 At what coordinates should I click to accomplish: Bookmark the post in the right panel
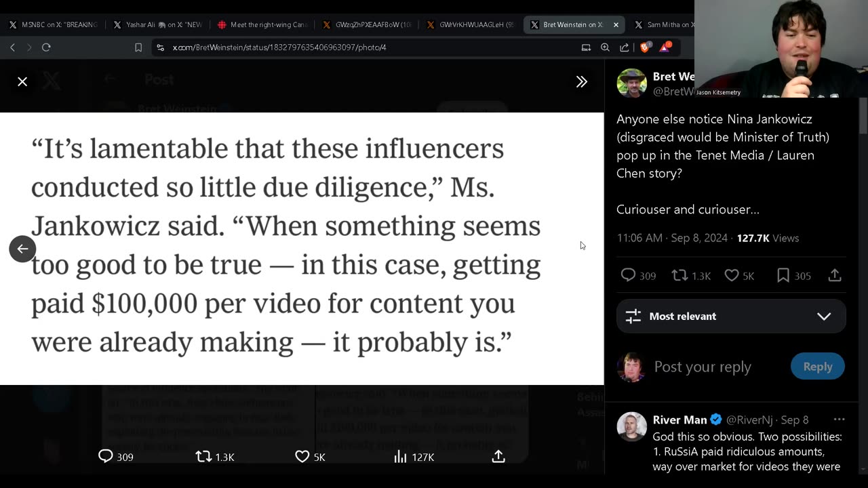point(783,275)
